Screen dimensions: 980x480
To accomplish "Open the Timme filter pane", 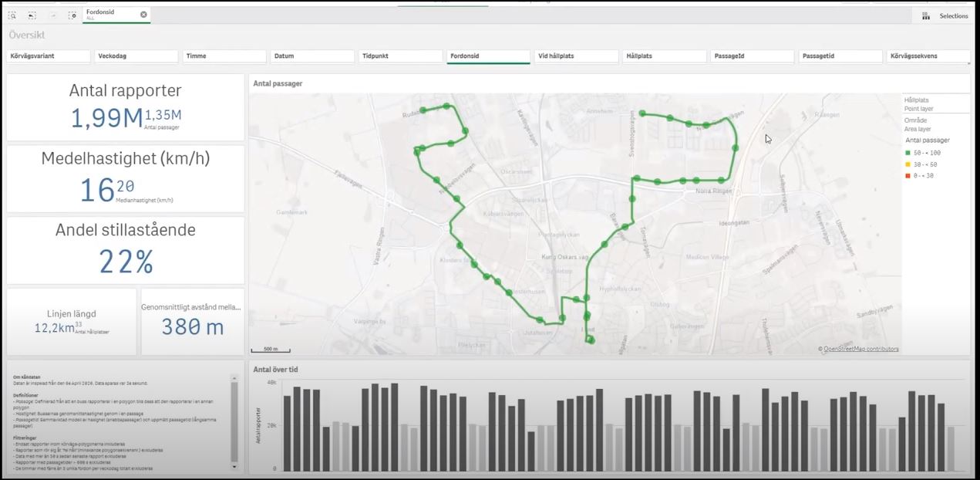I will coord(224,56).
